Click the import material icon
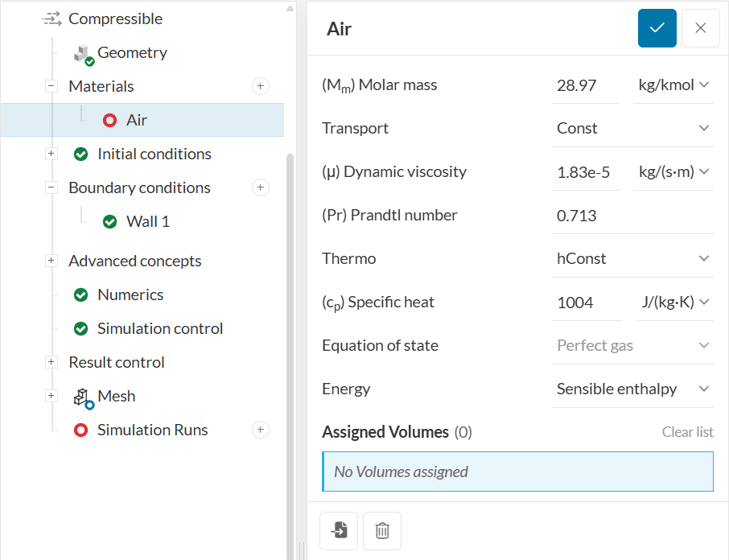 point(339,530)
